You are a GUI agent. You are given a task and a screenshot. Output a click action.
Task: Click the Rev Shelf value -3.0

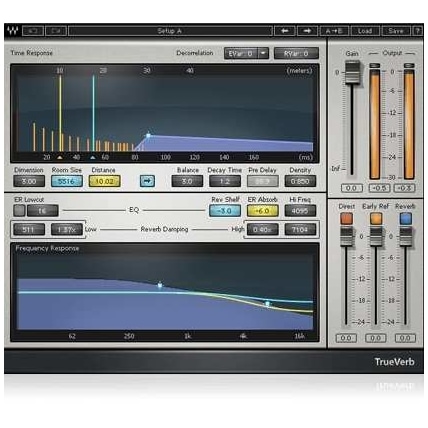[225, 211]
